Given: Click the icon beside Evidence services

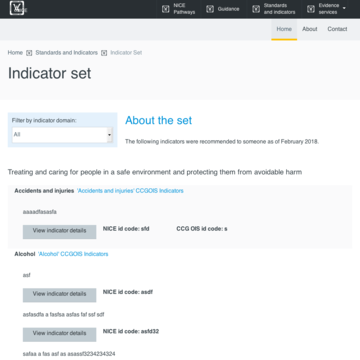Looking at the screenshot, I should 311,9.
